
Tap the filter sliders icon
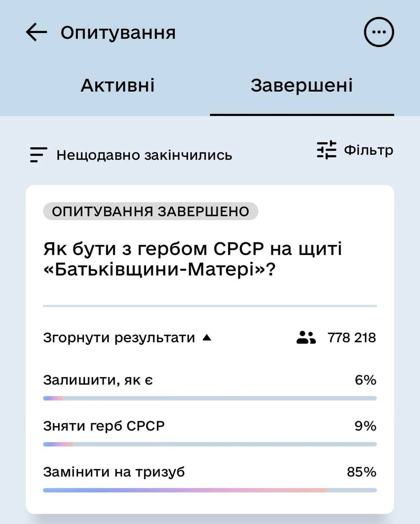coord(327,150)
